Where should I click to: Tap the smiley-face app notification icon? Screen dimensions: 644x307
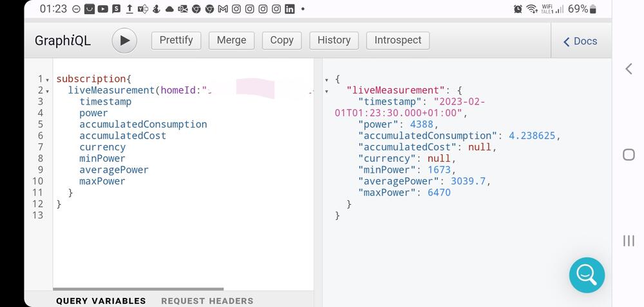(x=89, y=9)
